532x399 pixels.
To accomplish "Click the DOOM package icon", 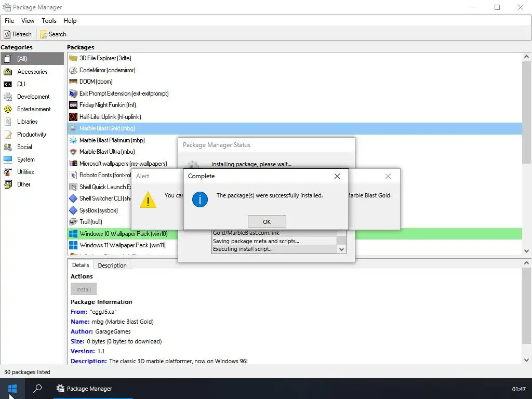I will (x=73, y=82).
